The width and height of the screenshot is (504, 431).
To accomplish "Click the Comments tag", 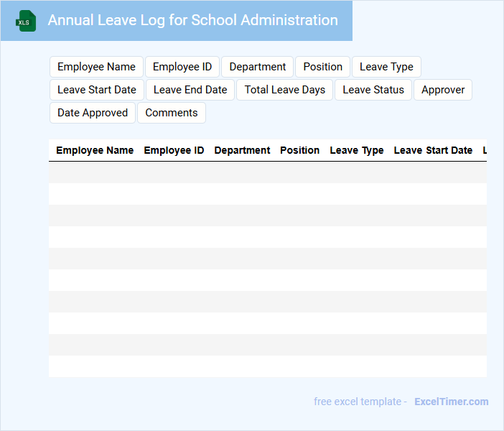I will tap(172, 113).
